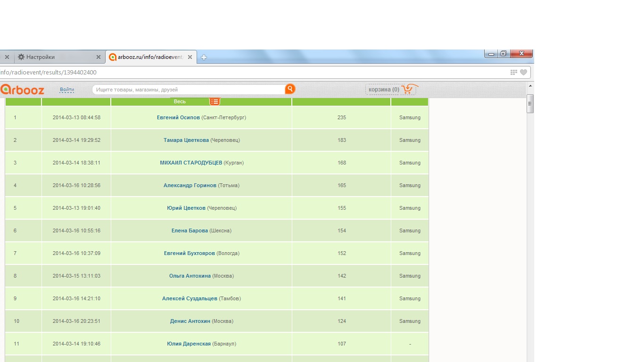644x362 pixels.
Task: Open the orange list menu icon
Action: click(x=215, y=101)
